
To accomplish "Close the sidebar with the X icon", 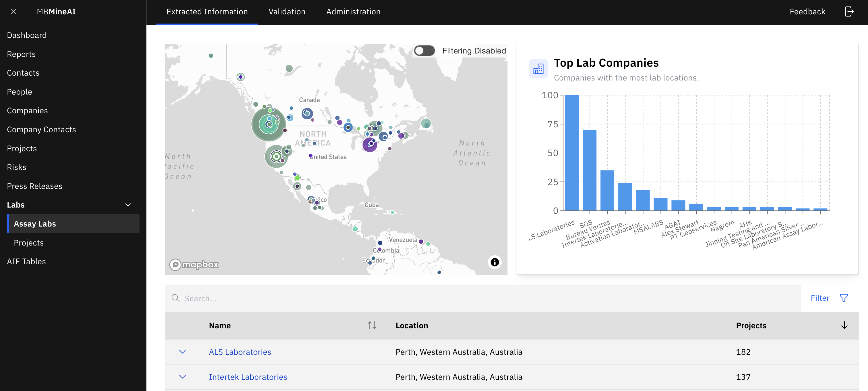I will click(14, 11).
